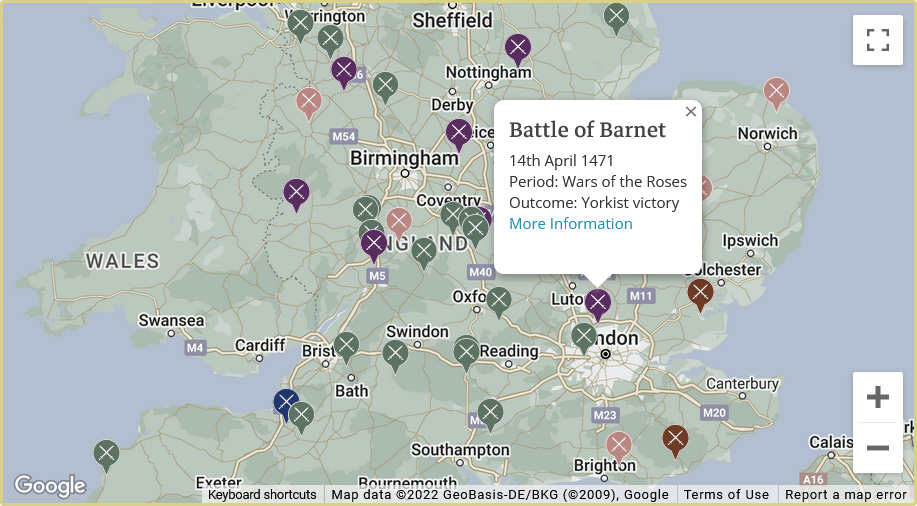Screen dimensions: 917x506
Task: Select the pink battle marker near Norwich
Action: 776,92
